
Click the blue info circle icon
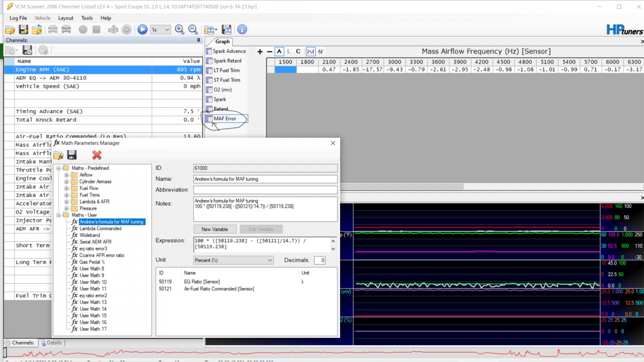click(242, 29)
